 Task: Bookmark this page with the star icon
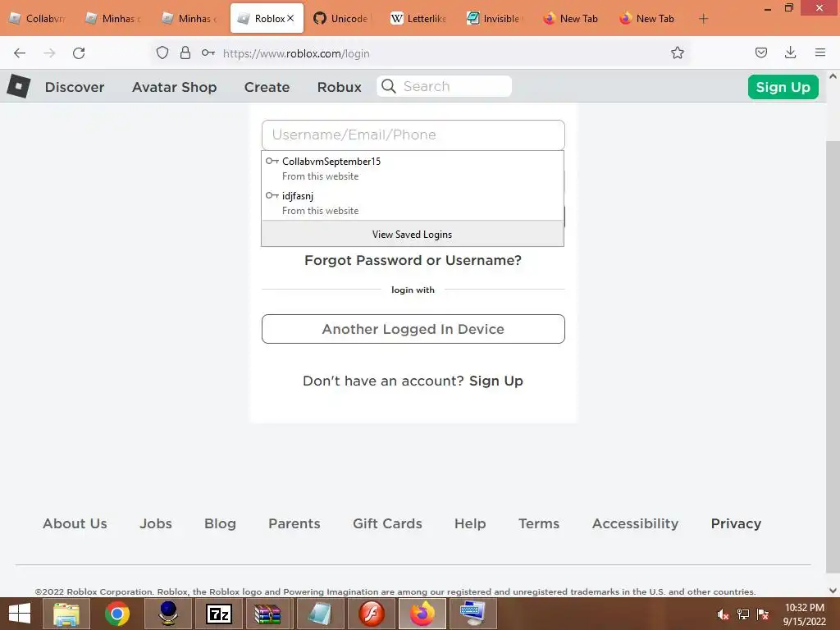click(x=677, y=52)
